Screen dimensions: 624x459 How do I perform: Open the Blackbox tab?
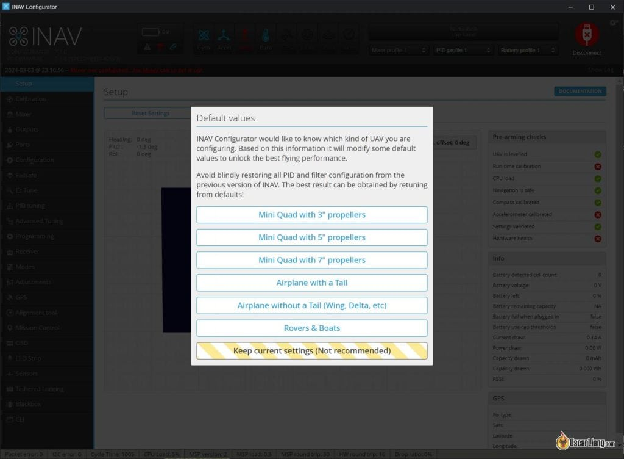click(x=47, y=404)
